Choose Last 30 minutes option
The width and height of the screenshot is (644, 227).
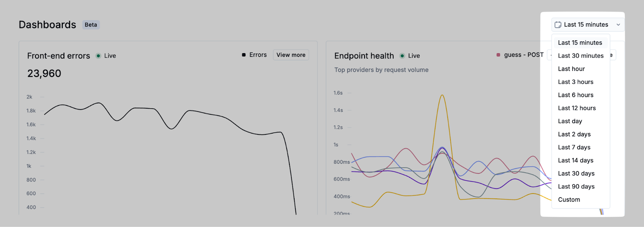click(x=580, y=56)
